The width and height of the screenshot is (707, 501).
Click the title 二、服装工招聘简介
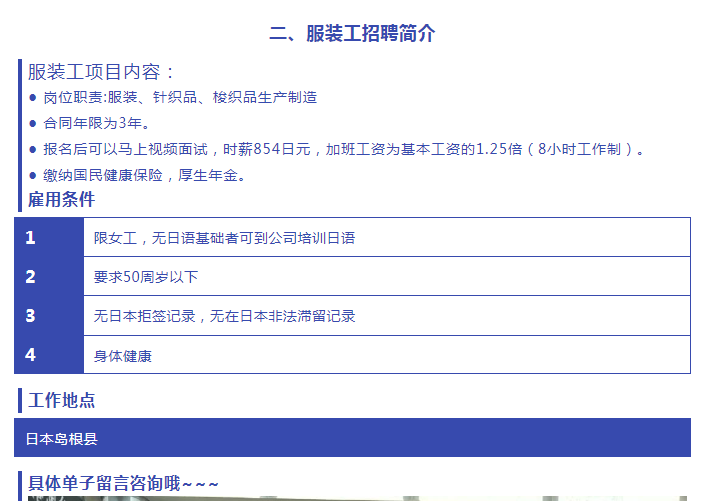(352, 33)
